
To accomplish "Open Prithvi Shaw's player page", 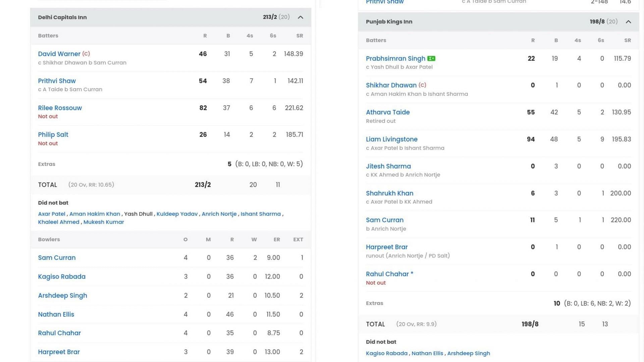I will coord(57,81).
